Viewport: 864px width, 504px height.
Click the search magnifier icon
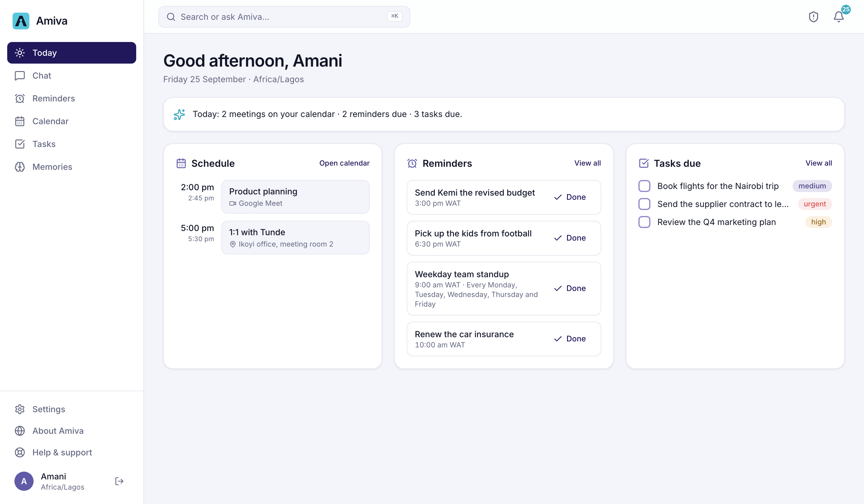tap(171, 17)
